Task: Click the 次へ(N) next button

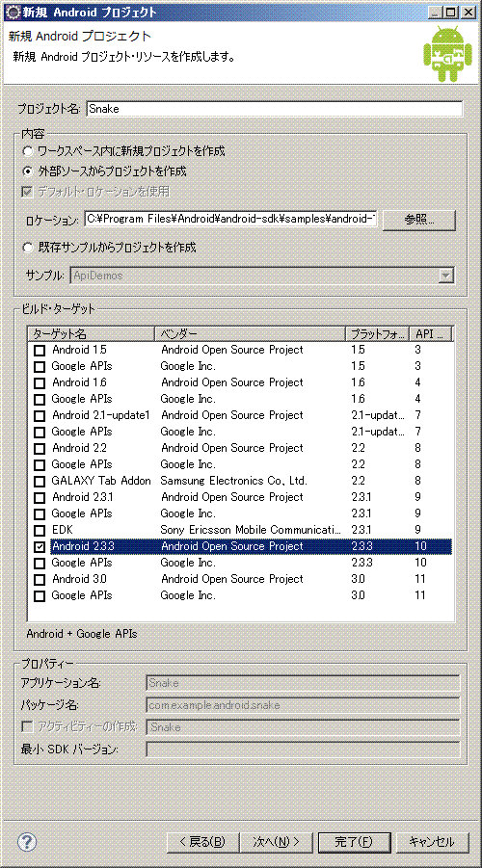Action: (277, 842)
